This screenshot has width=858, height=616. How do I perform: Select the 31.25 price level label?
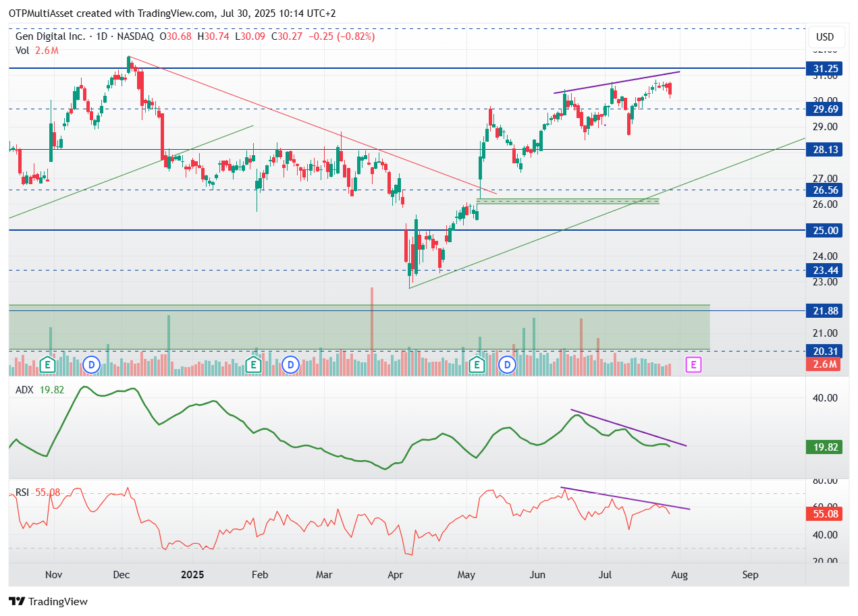pos(824,68)
